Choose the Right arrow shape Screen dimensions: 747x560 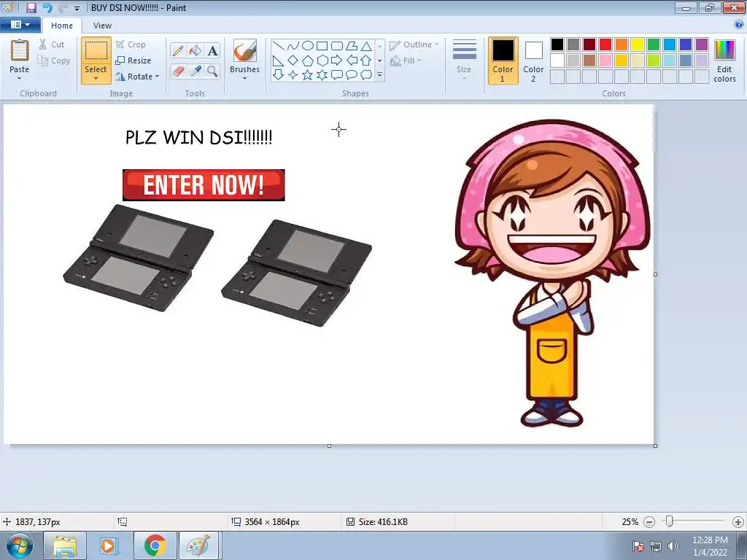(337, 61)
